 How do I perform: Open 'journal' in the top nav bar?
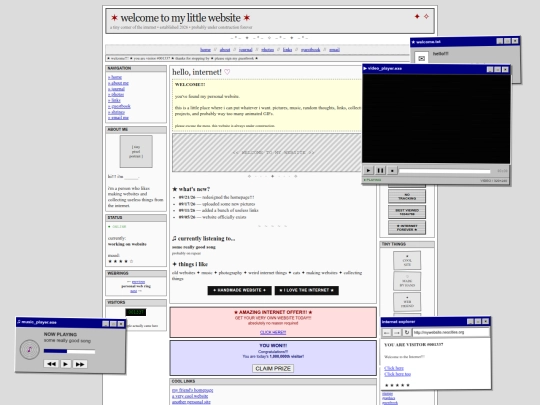[x=246, y=50]
